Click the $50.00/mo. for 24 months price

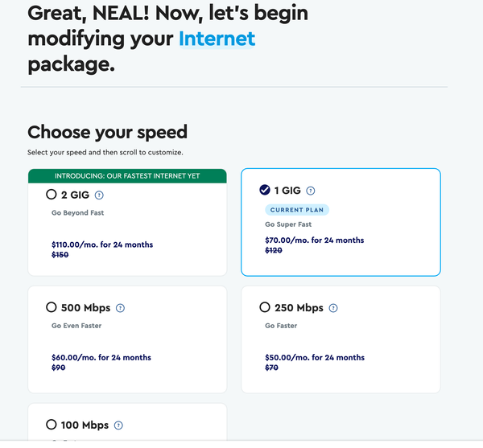coord(315,358)
